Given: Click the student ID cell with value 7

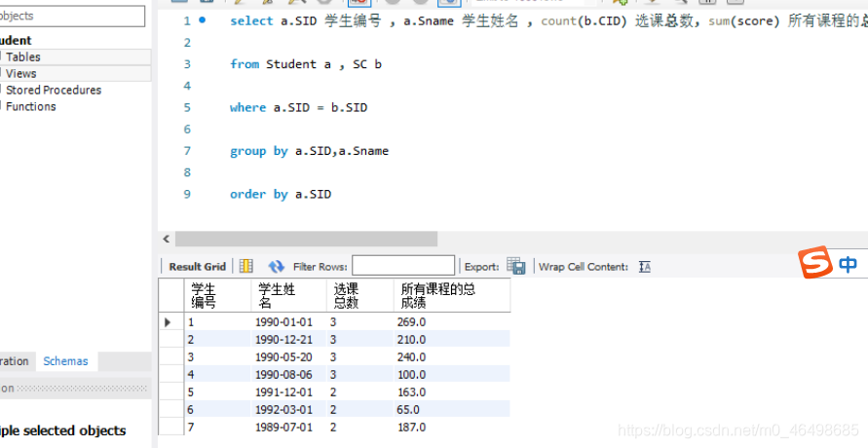Looking at the screenshot, I should click(x=217, y=427).
